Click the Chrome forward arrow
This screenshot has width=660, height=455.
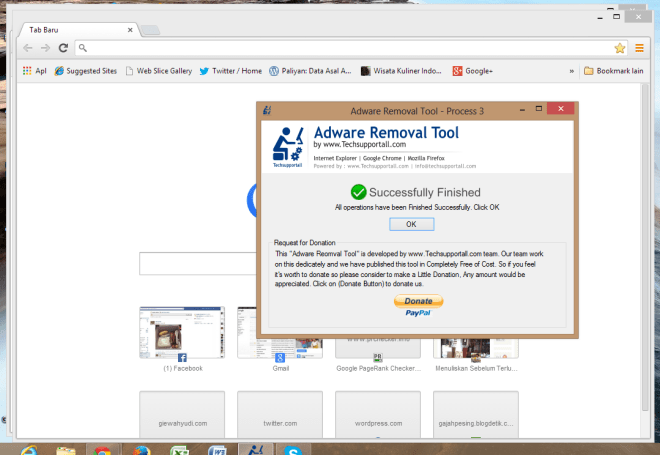click(x=45, y=48)
